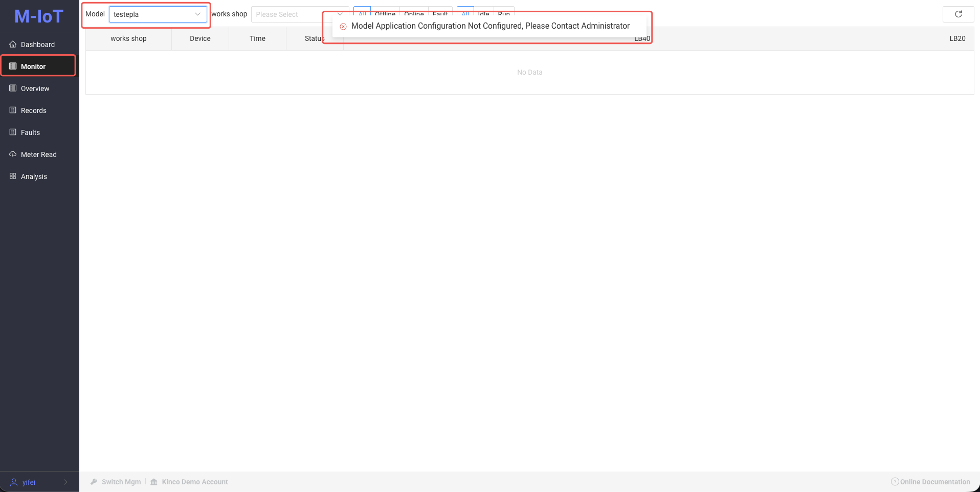Open the Model dropdown showing testepla
This screenshot has width=980, height=492.
(x=158, y=14)
